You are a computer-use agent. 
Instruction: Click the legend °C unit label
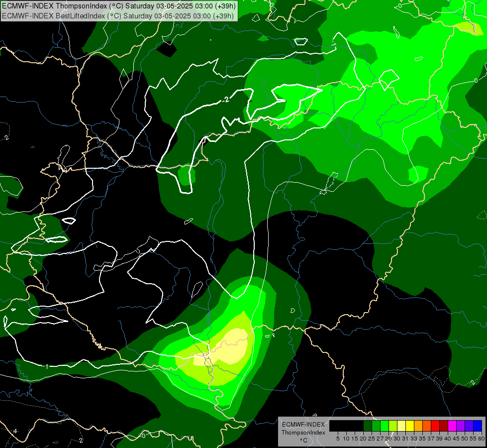pyautogui.click(x=304, y=441)
